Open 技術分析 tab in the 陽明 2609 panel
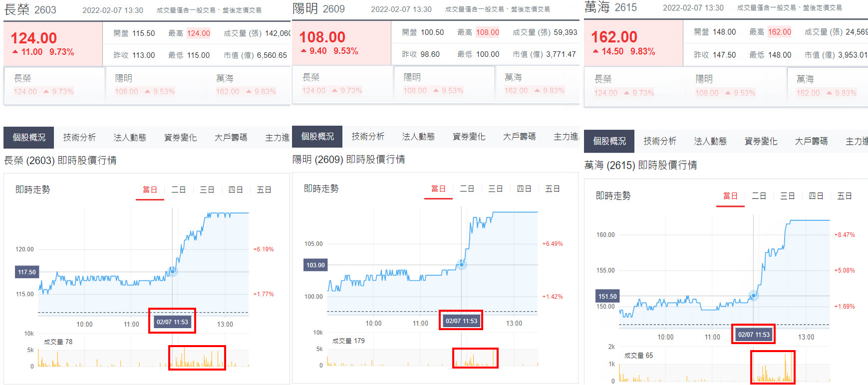This screenshot has height=385, width=868. point(368,137)
